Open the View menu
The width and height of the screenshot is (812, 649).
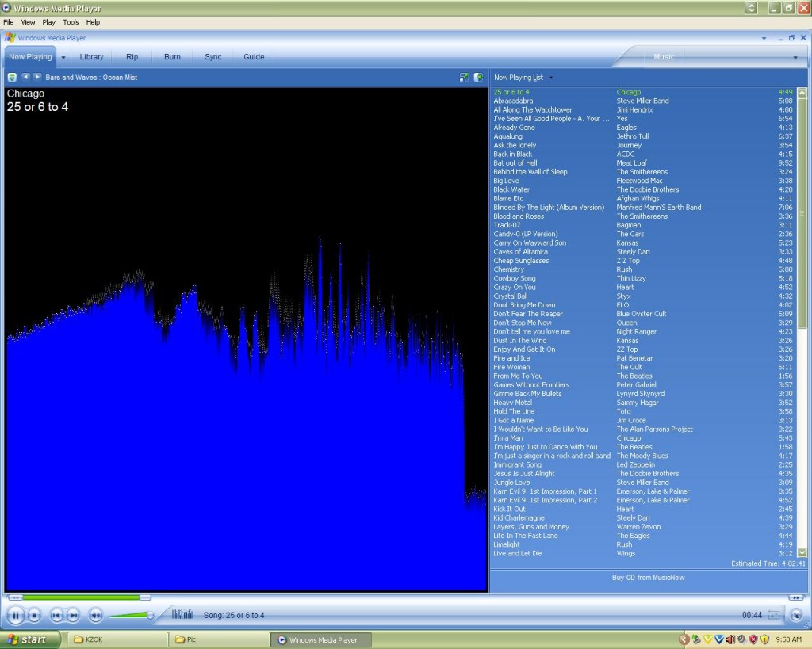coord(28,22)
